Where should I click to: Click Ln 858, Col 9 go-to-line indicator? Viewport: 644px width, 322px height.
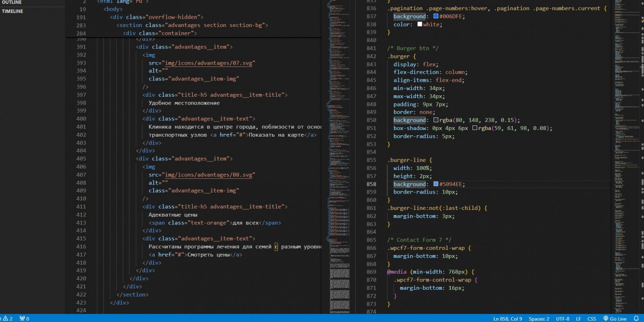(x=508, y=319)
